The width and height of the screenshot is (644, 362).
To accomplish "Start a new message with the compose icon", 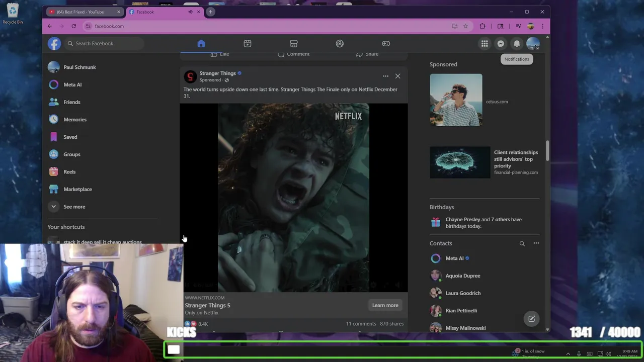I will [x=531, y=319].
